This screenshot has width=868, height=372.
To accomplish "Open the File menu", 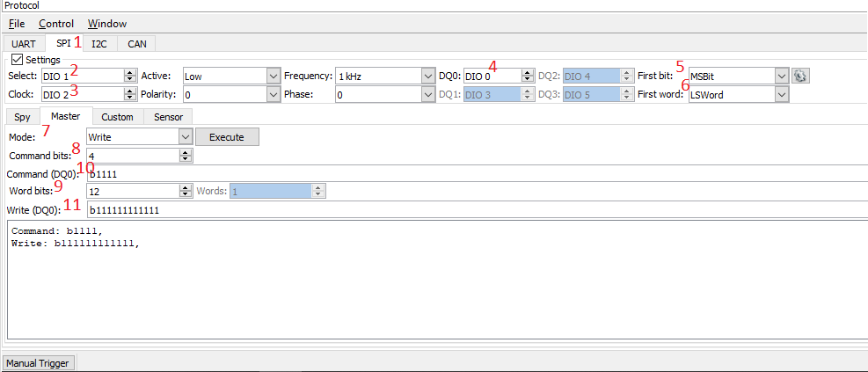I will 17,24.
